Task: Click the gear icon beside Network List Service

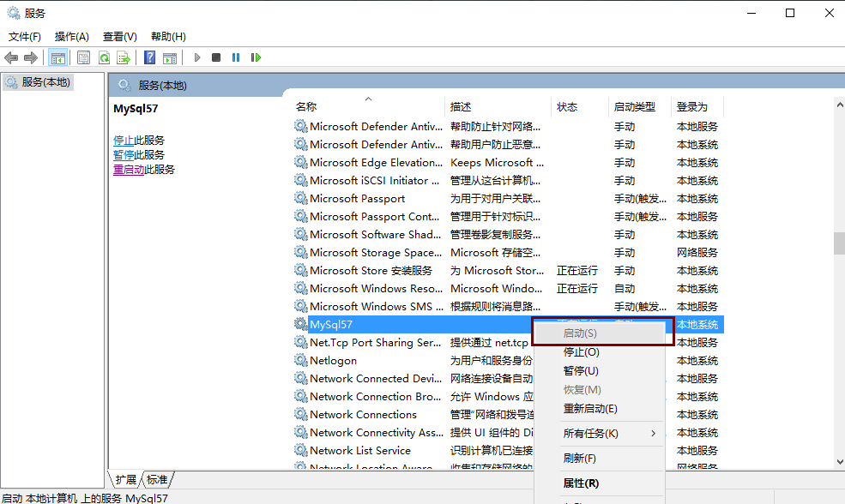Action: [x=301, y=450]
